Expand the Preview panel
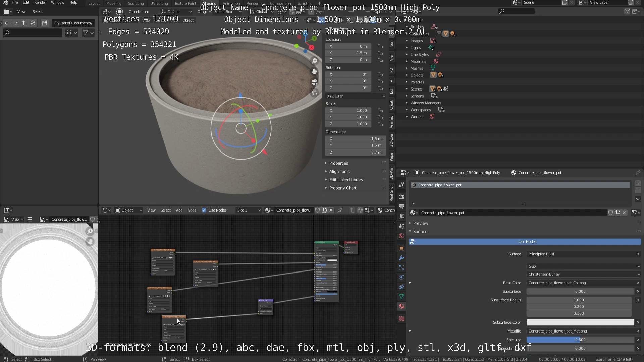Screen dimensions: 644x362 tap(421, 223)
